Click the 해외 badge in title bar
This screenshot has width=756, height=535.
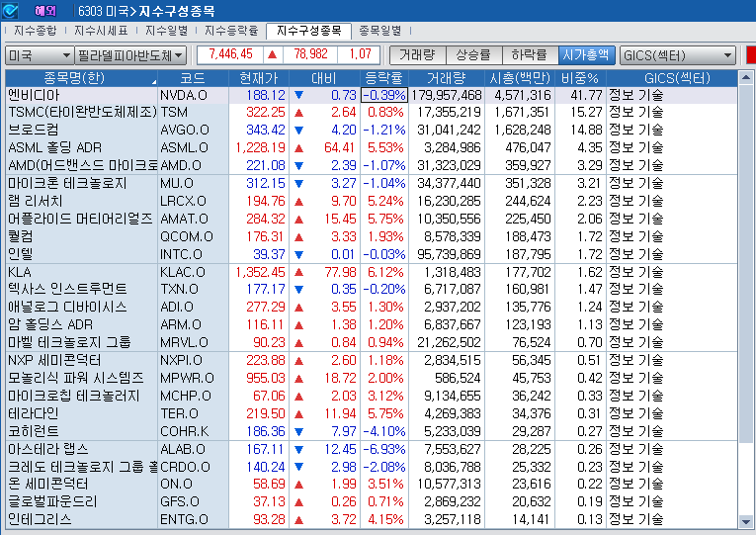45,11
